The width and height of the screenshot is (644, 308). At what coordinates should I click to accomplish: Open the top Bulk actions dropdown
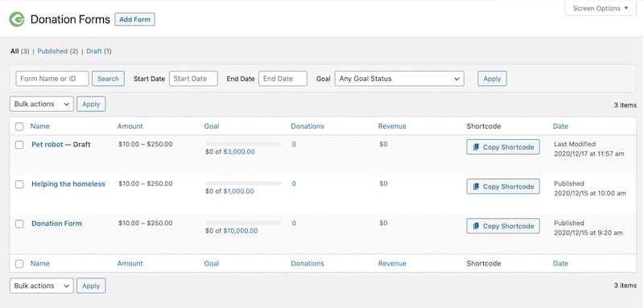click(42, 105)
